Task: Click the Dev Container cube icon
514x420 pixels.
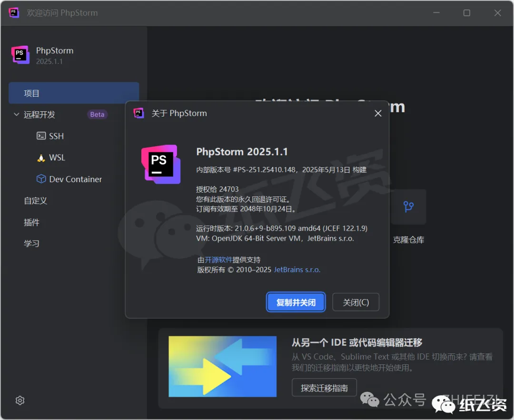Action: (41, 179)
